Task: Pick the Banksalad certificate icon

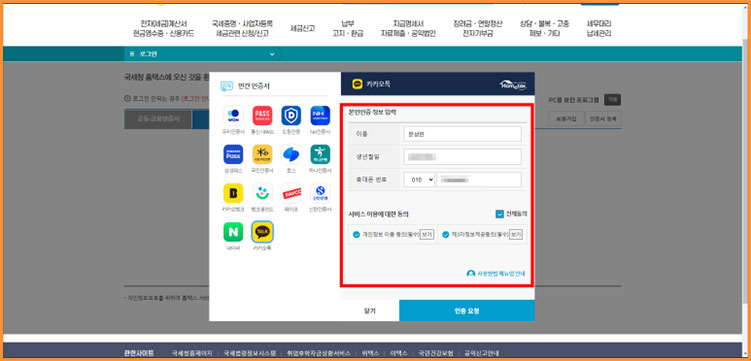Action: tap(262, 193)
